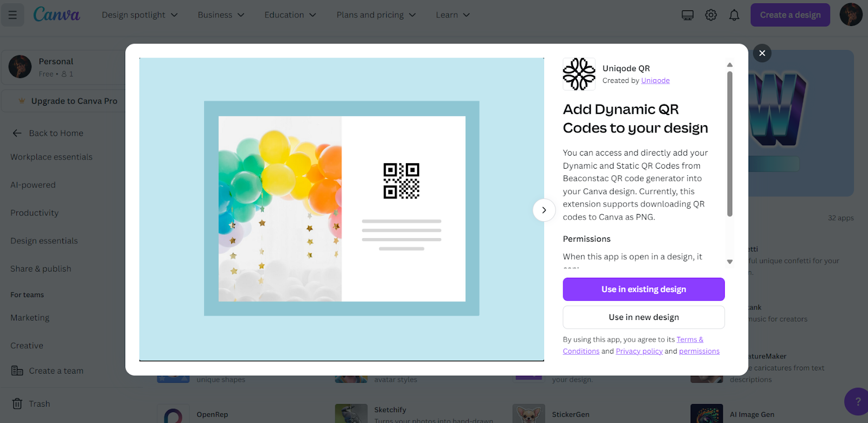
Task: Select Productivity category
Action: [x=34, y=213]
